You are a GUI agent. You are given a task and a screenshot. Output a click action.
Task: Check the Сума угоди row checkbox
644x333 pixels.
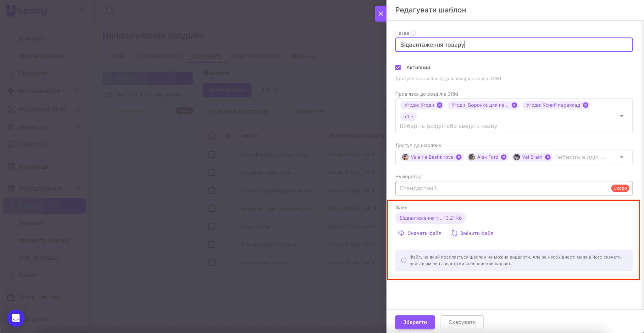pyautogui.click(x=212, y=227)
